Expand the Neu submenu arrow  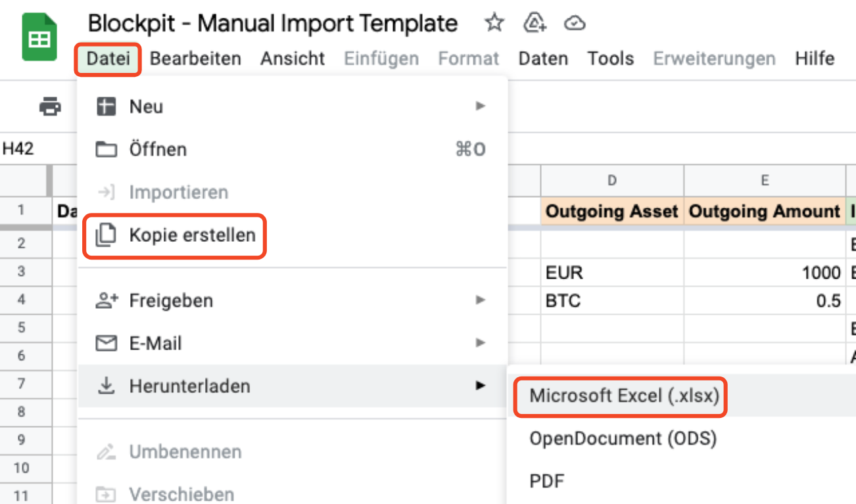[481, 106]
